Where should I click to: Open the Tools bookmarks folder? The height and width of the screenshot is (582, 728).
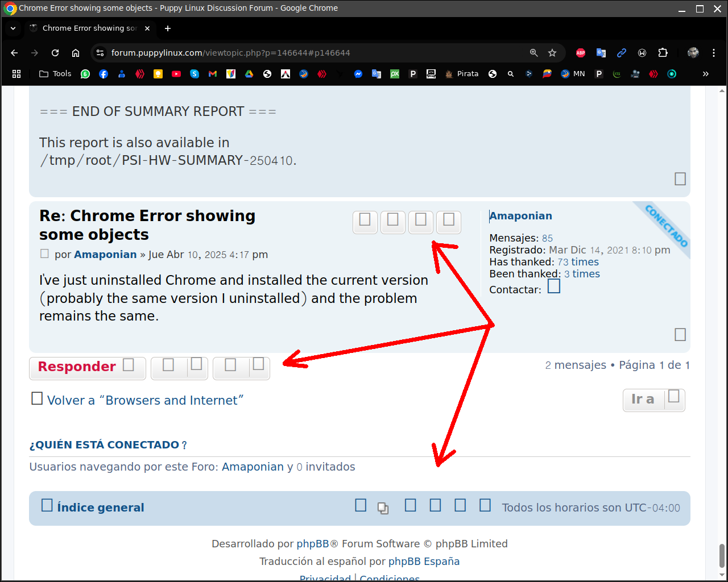(x=55, y=74)
